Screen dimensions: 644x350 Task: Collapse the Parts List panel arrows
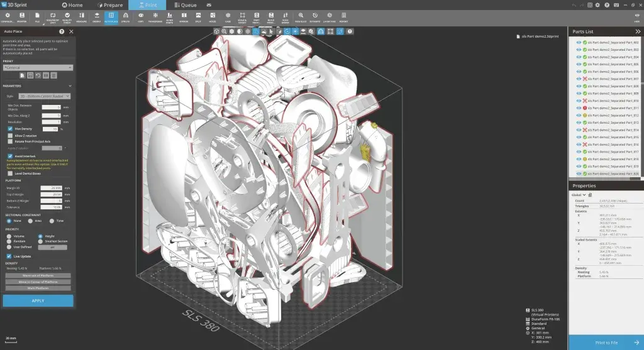tap(638, 31)
